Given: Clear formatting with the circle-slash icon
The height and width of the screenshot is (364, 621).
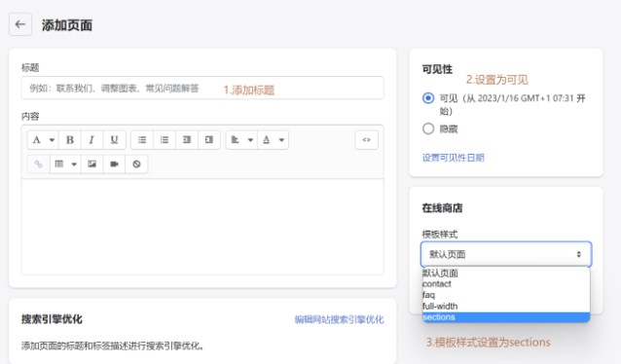Looking at the screenshot, I should coord(136,164).
